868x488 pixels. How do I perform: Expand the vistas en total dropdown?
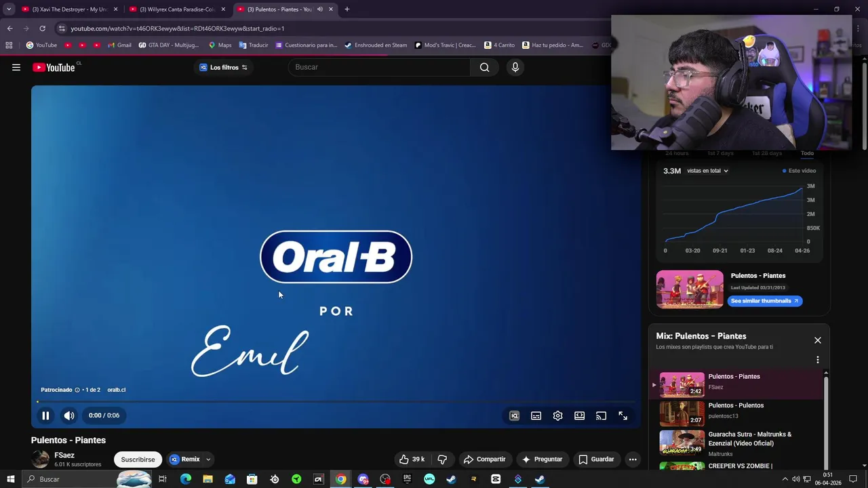(x=707, y=171)
